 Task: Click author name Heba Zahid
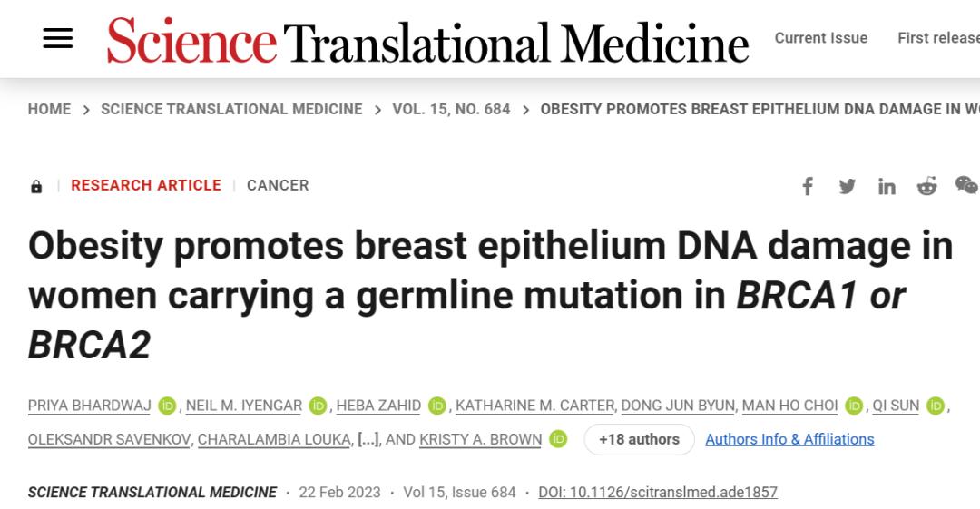coord(378,406)
